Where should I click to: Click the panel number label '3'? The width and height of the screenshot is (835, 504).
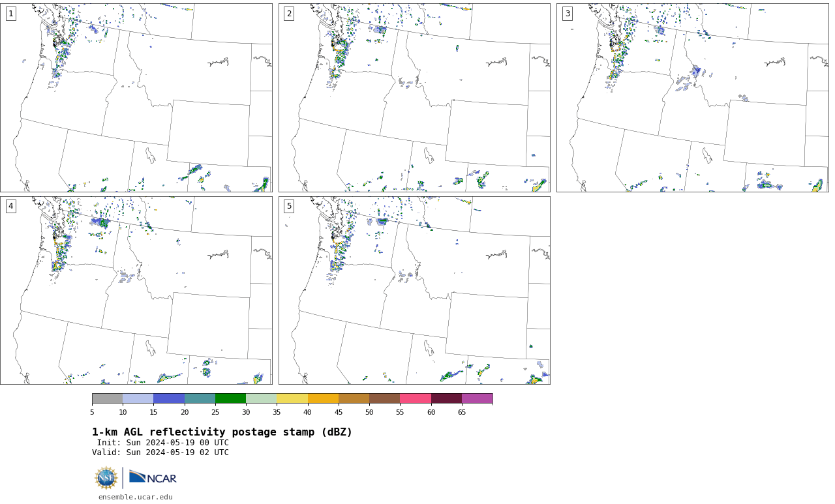pyautogui.click(x=567, y=14)
